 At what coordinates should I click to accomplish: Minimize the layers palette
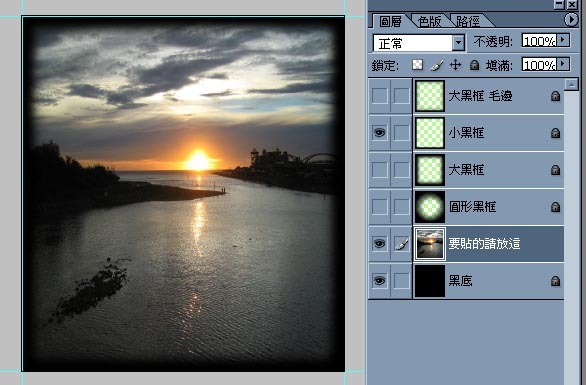point(559,4)
